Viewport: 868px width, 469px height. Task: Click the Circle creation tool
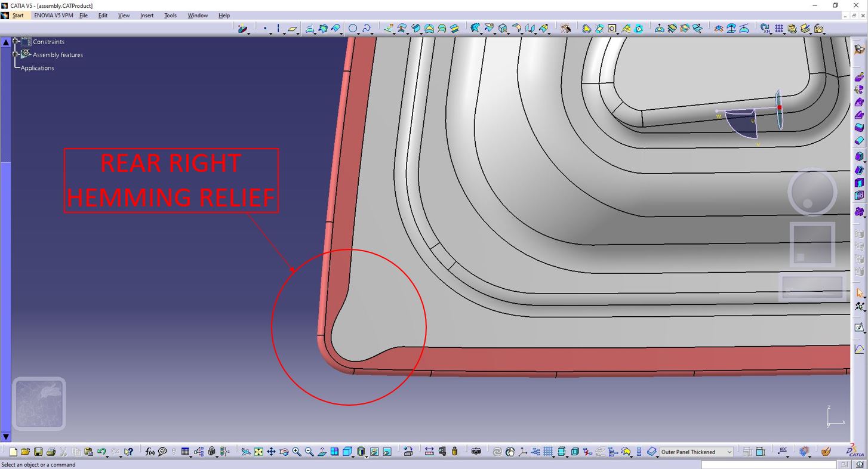pyautogui.click(x=353, y=29)
